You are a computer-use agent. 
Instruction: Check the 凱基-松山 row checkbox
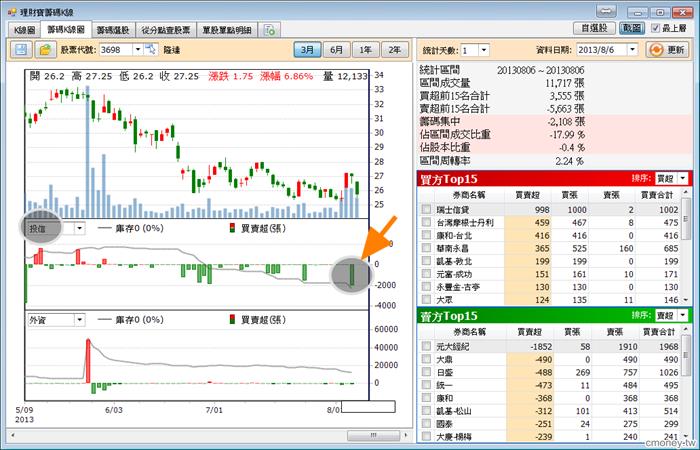pyautogui.click(x=426, y=411)
